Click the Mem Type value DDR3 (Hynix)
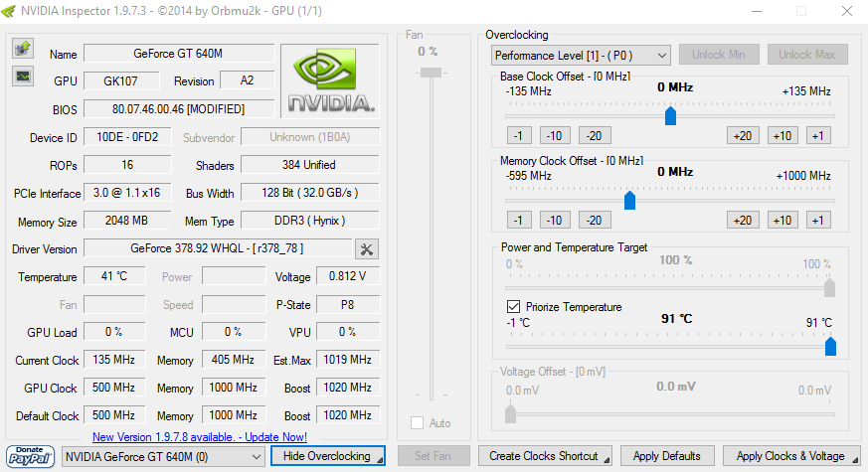This screenshot has width=868, height=472. [x=310, y=221]
